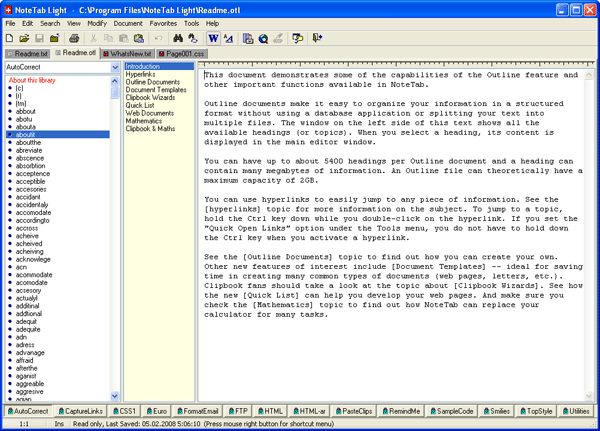Create a new document with toolbar icon
The width and height of the screenshot is (600, 431).
point(10,38)
